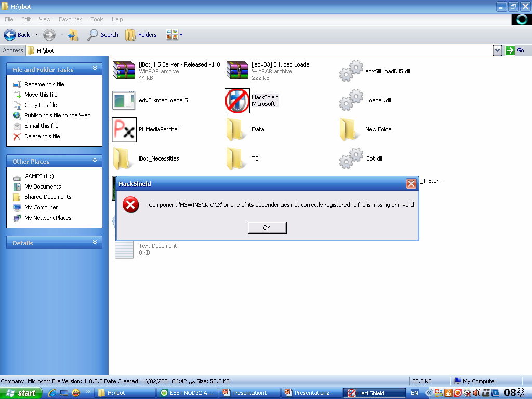Click Show Desktop quick launch icon
Viewport: 532px width, 399px height.
click(x=64, y=393)
